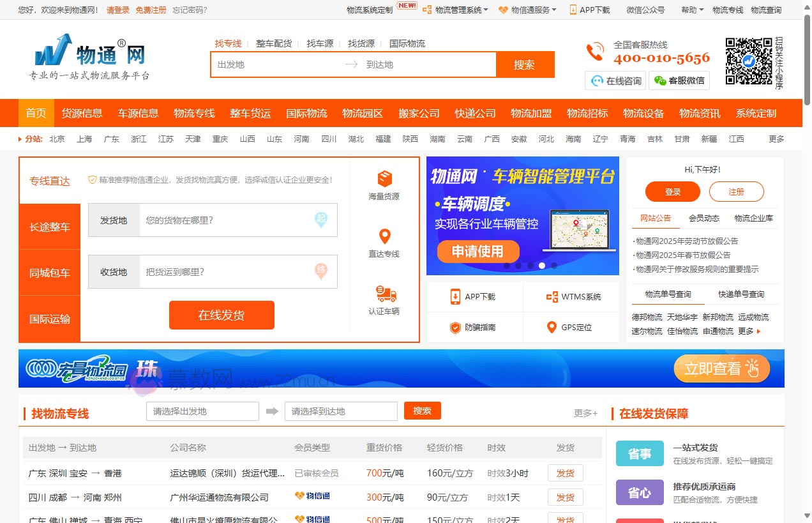The image size is (812, 523).
Task: Click the 海量货源 cargo boxes icon
Action: coord(384,179)
